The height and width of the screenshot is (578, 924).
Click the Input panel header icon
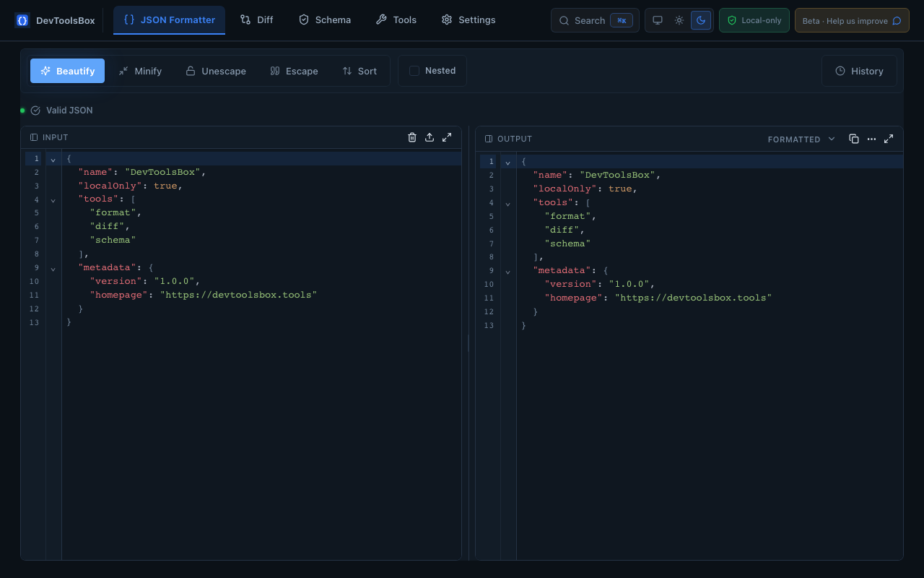pyautogui.click(x=34, y=137)
